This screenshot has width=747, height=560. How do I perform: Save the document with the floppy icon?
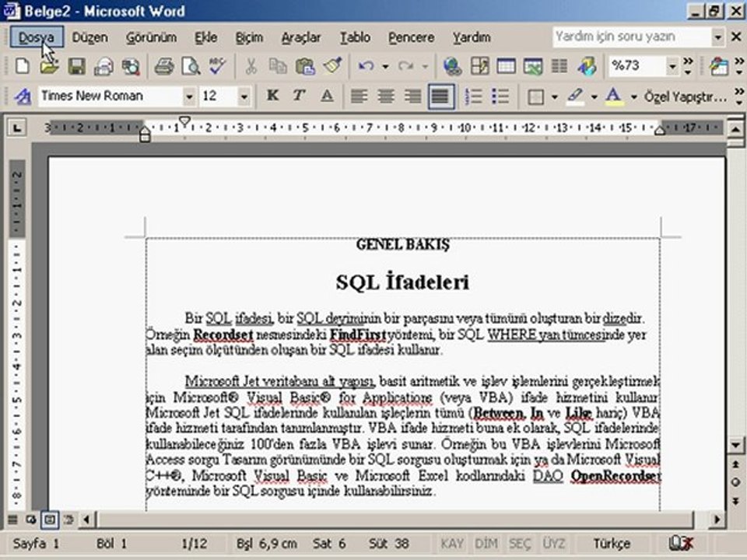[76, 66]
